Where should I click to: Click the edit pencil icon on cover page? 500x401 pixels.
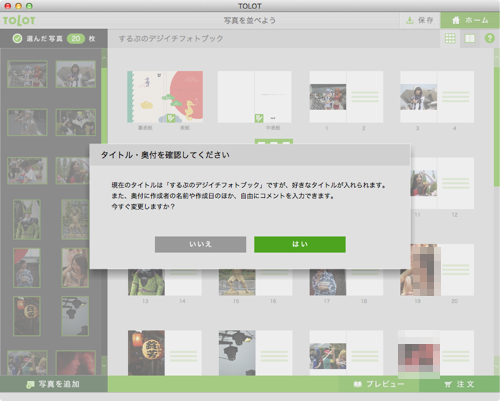pyautogui.click(x=171, y=118)
